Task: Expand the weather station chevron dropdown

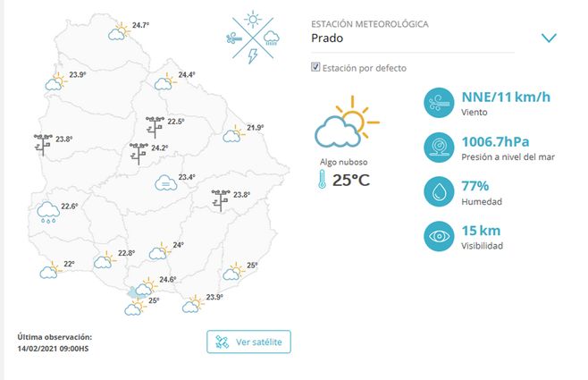Action: coord(550,38)
